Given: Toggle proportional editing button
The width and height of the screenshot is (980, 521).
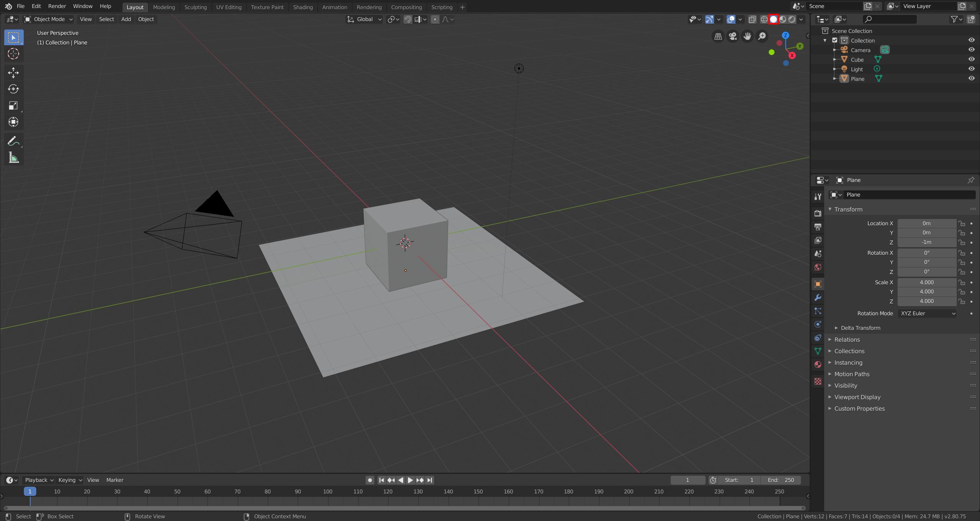Looking at the screenshot, I should [x=435, y=19].
